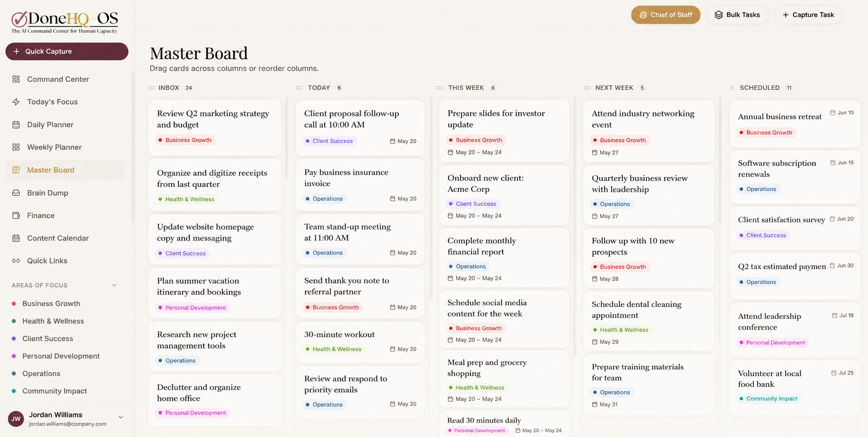Click the INBOX count badge 24

(x=189, y=88)
